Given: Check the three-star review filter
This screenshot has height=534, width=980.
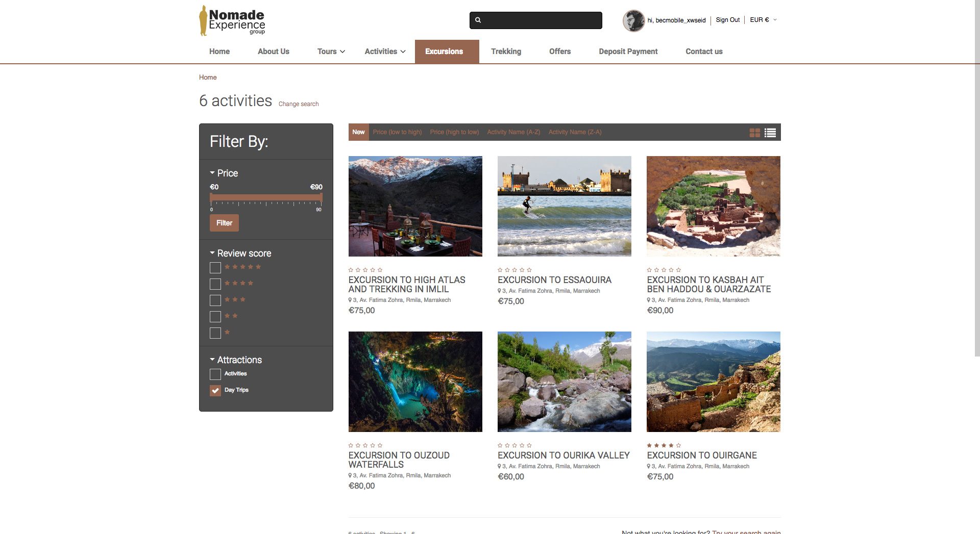Looking at the screenshot, I should [215, 300].
